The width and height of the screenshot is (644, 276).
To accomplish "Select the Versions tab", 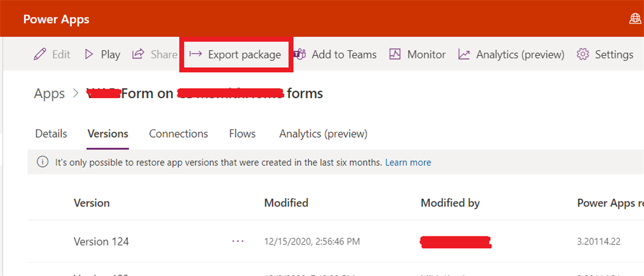I will coord(108,134).
